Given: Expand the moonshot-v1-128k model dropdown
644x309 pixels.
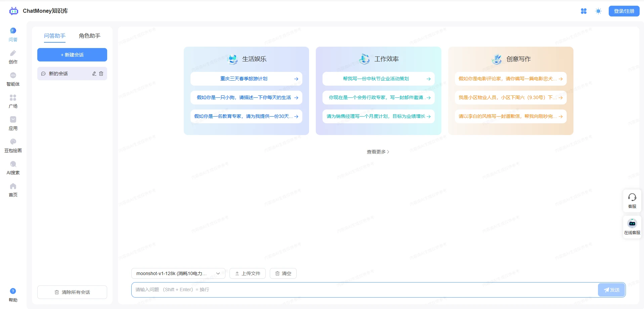Looking at the screenshot, I should click(178, 273).
